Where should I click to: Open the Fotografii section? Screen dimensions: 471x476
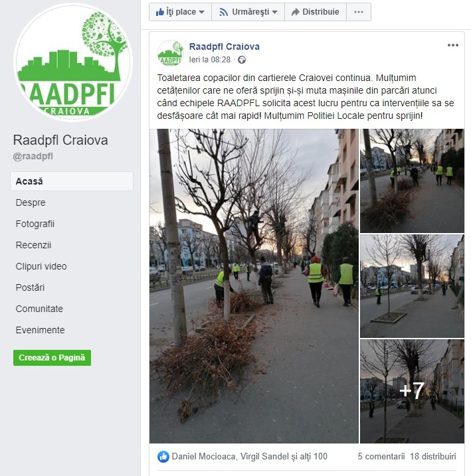[x=35, y=224]
